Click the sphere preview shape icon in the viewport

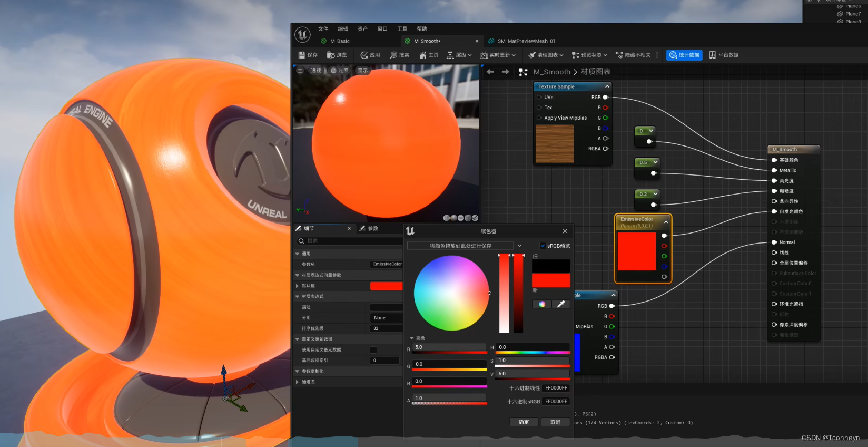(x=453, y=218)
